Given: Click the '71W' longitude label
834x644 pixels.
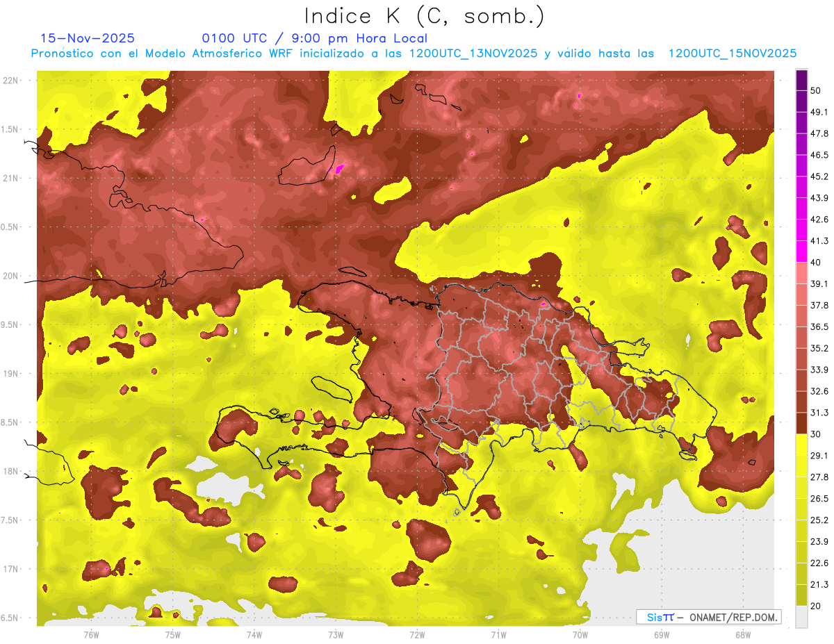Looking at the screenshot, I should pos(498,635).
